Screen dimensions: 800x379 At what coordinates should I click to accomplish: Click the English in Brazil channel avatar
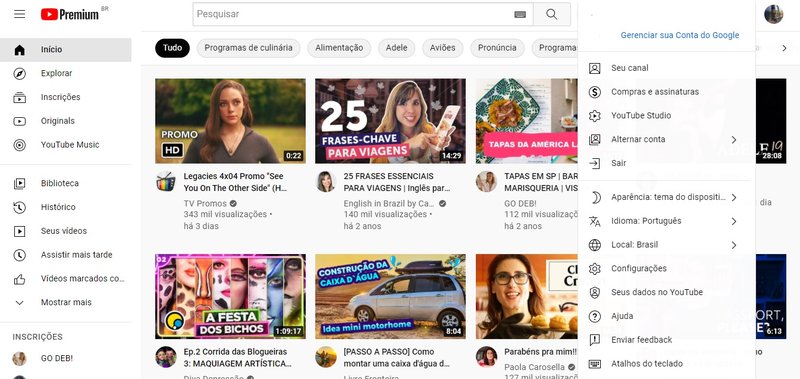tap(326, 182)
